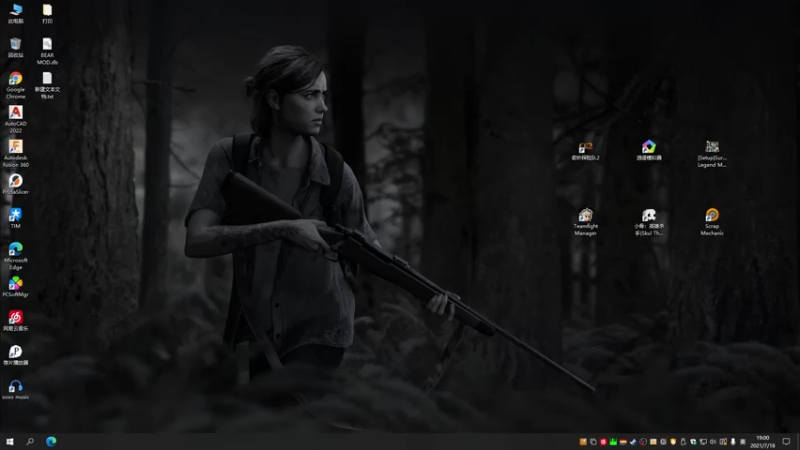Select the Teamfight Manager shortcut
The height and width of the screenshot is (450, 800).
pos(586,222)
